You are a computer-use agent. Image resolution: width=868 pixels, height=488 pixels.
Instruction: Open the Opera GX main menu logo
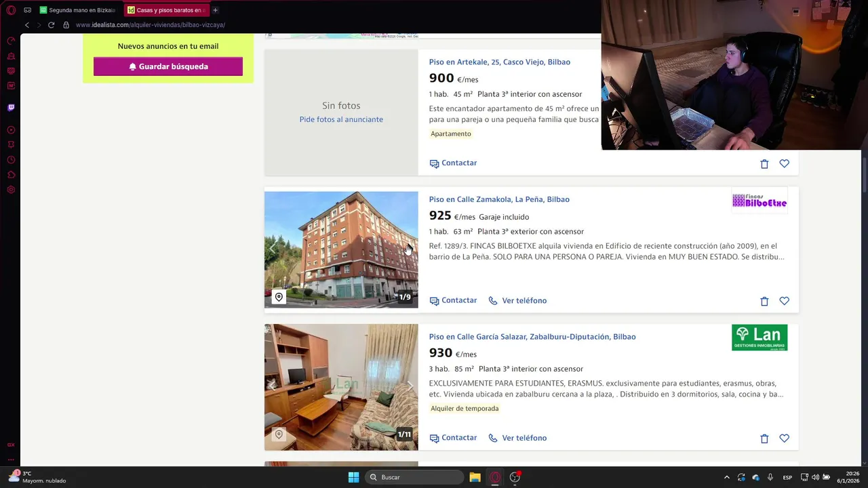tap(11, 10)
